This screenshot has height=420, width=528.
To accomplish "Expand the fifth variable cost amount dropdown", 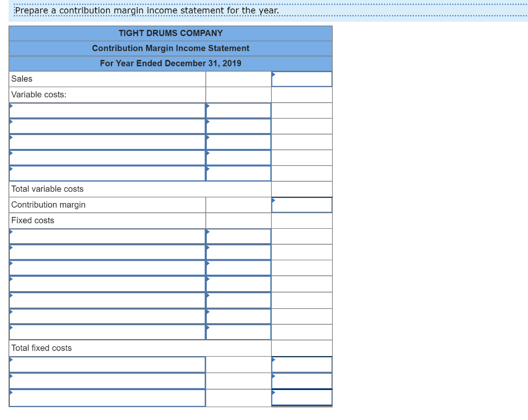I will point(238,173).
